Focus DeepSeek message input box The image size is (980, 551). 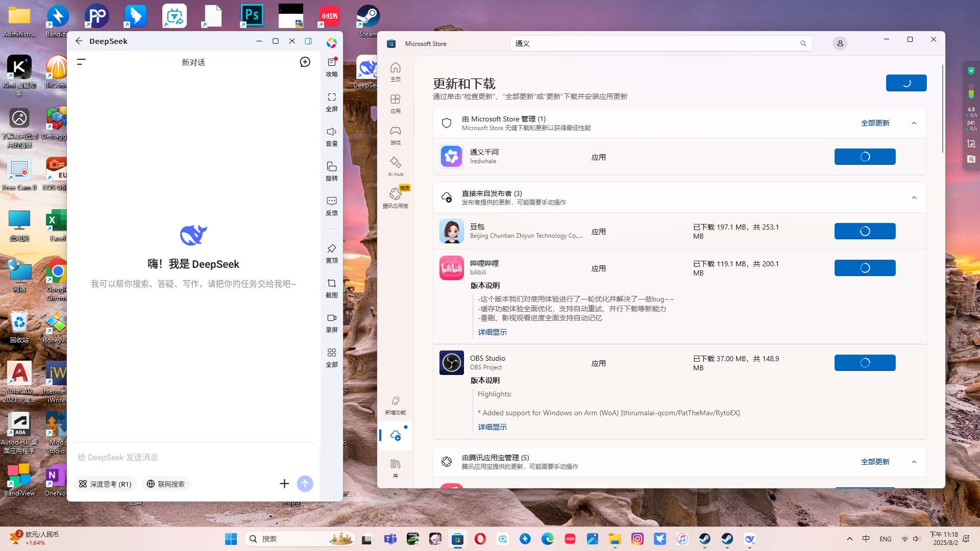point(193,457)
